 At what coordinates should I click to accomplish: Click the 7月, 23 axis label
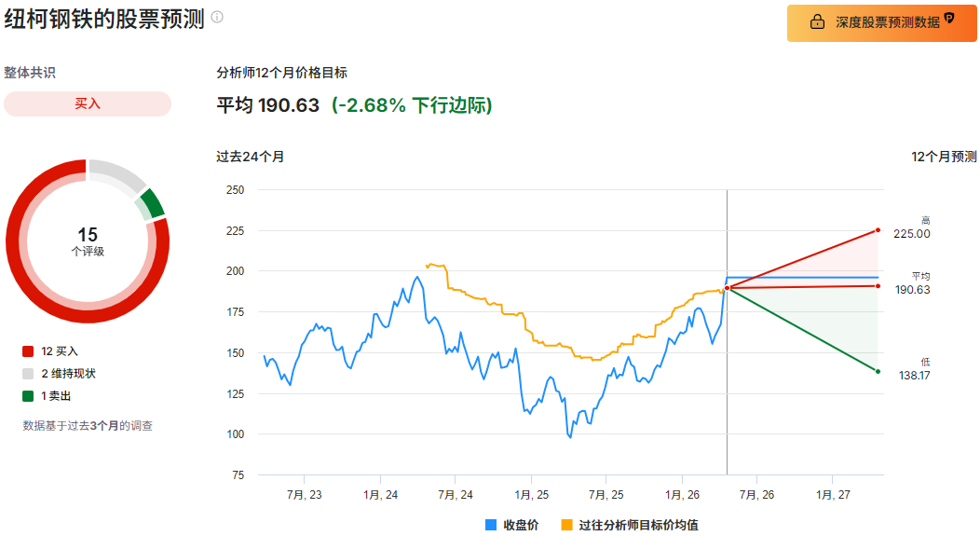coord(305,495)
